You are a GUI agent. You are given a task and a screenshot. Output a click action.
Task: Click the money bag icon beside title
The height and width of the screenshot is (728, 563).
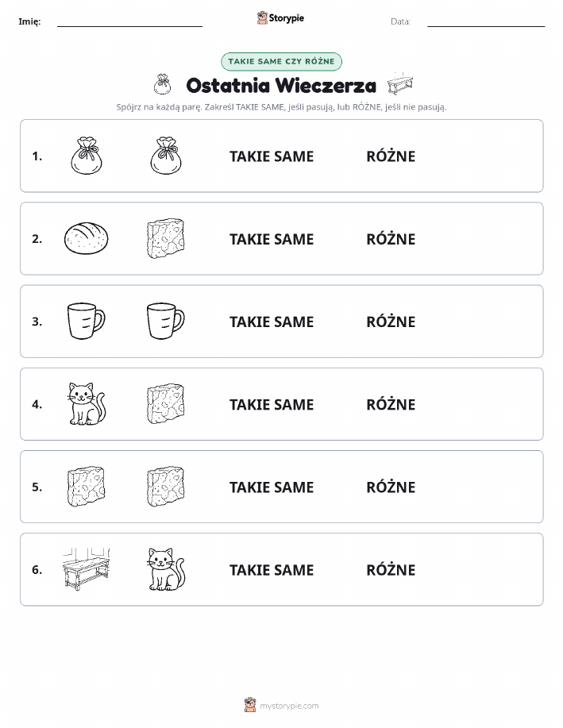pos(162,84)
